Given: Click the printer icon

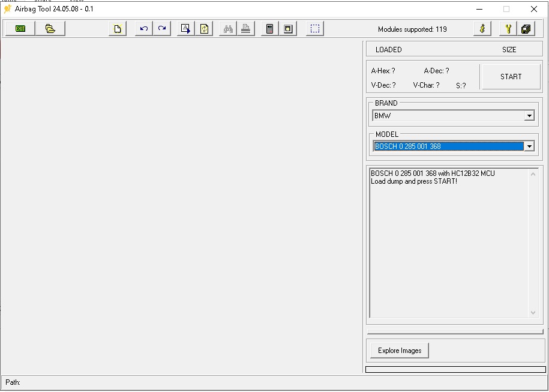Looking at the screenshot, I should point(246,29).
